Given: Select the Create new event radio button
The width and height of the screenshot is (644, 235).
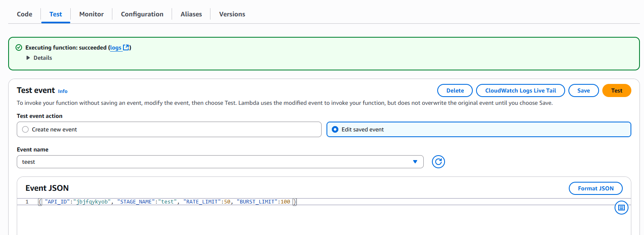Looking at the screenshot, I should [x=25, y=129].
